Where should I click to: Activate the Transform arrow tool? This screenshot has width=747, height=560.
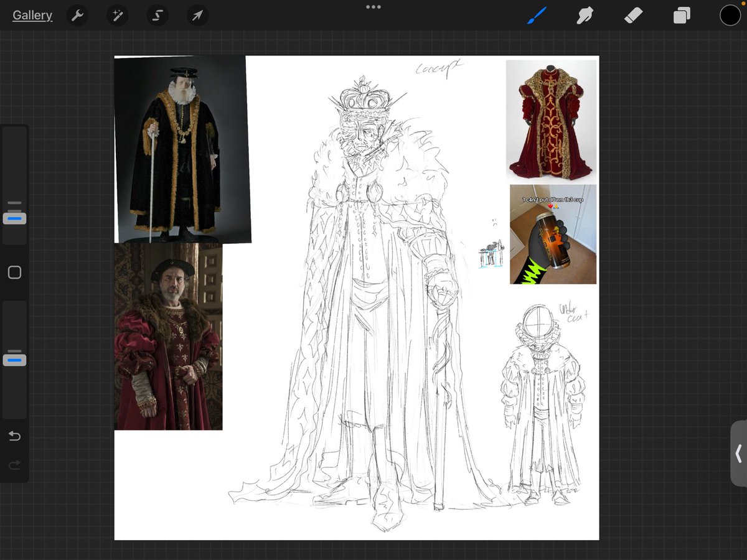pos(197,15)
